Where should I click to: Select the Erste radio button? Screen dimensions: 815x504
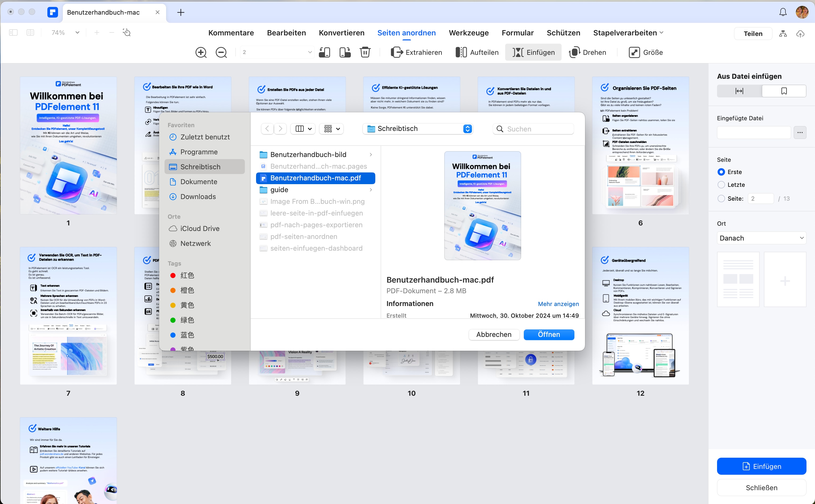pos(721,172)
